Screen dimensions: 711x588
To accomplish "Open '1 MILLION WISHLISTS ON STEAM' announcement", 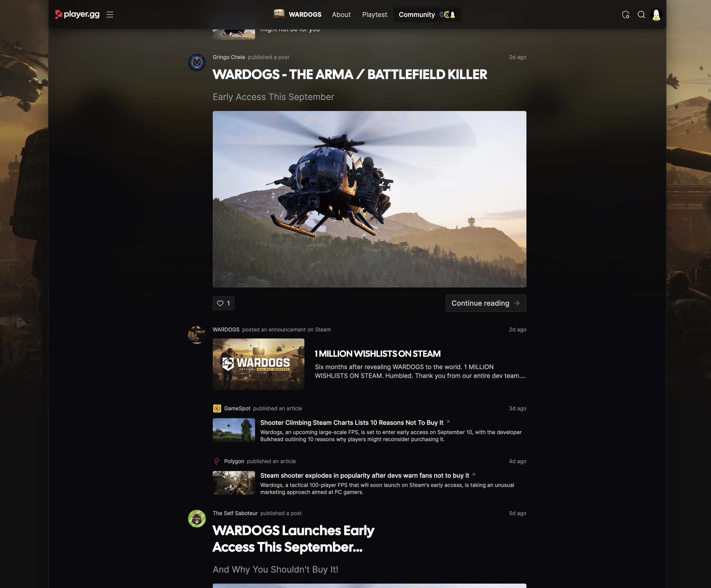I will 378,354.
